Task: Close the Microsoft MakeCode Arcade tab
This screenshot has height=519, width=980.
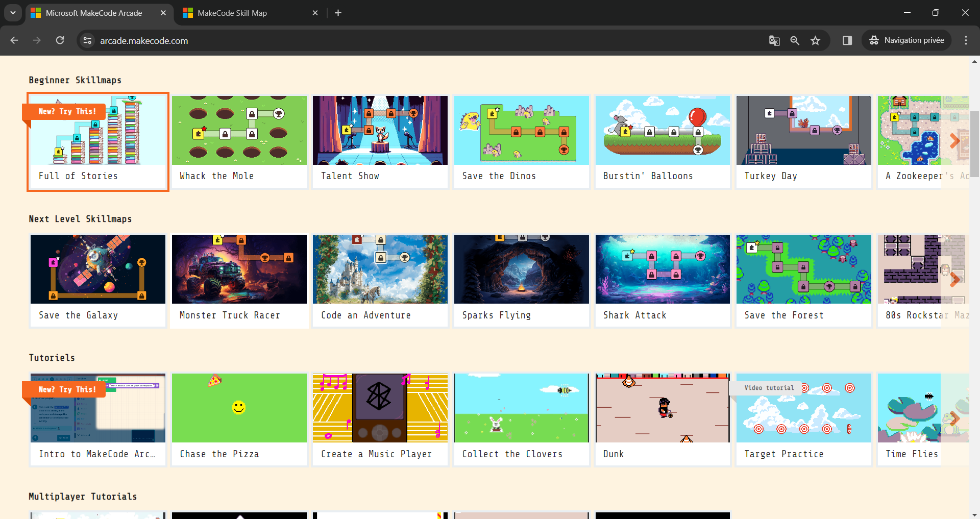Action: pos(163,13)
